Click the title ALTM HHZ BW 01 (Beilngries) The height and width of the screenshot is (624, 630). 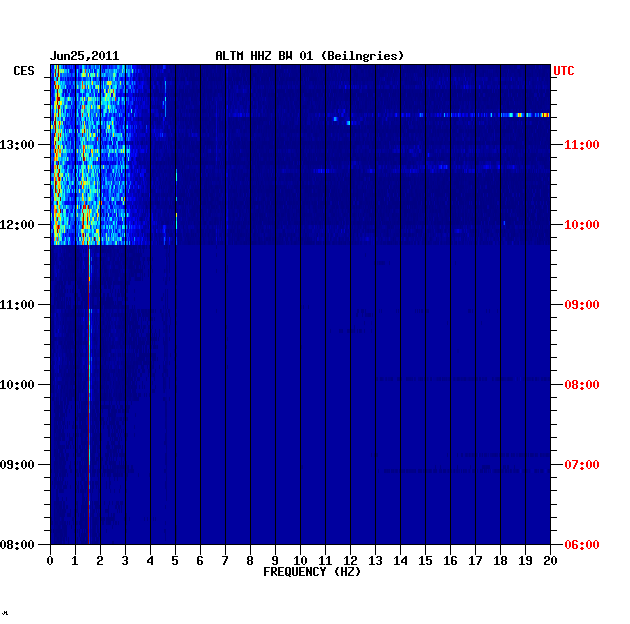(309, 56)
